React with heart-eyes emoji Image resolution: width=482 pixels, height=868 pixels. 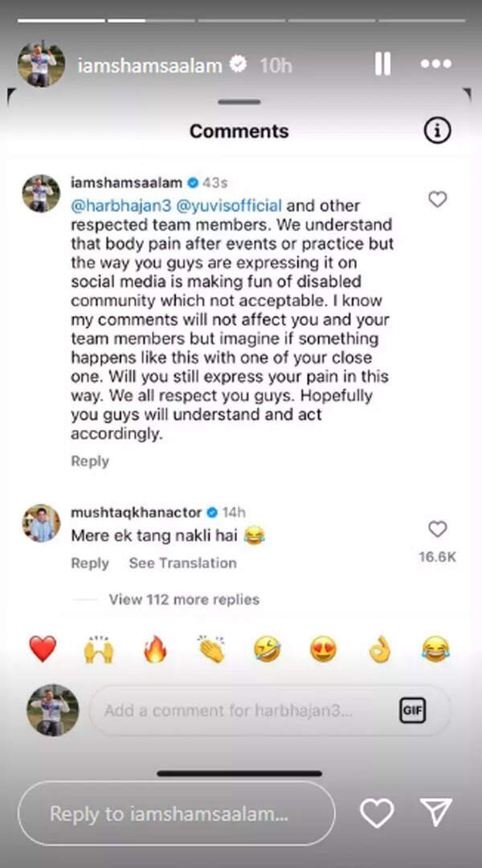click(x=323, y=649)
